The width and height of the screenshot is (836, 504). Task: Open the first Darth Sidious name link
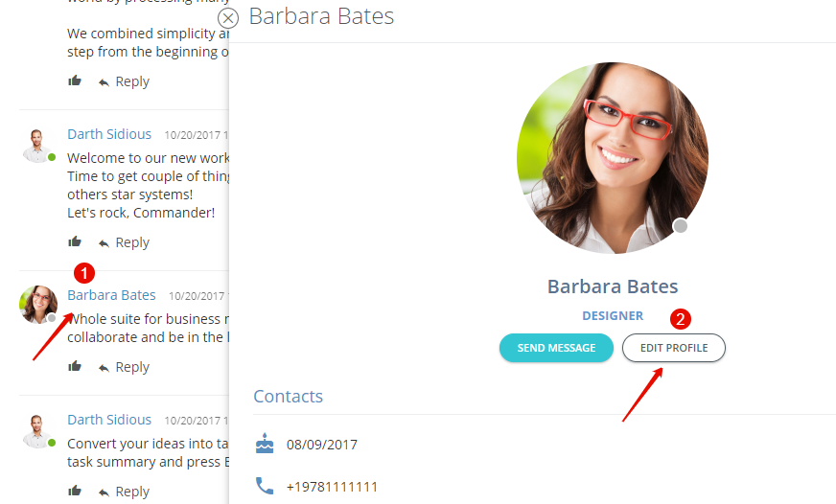[109, 134]
